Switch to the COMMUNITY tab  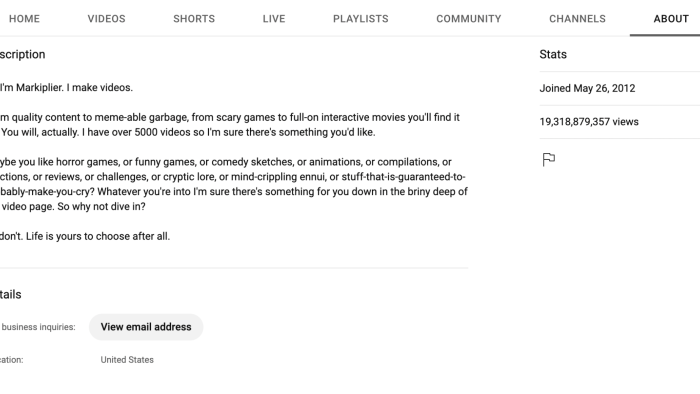pyautogui.click(x=469, y=19)
